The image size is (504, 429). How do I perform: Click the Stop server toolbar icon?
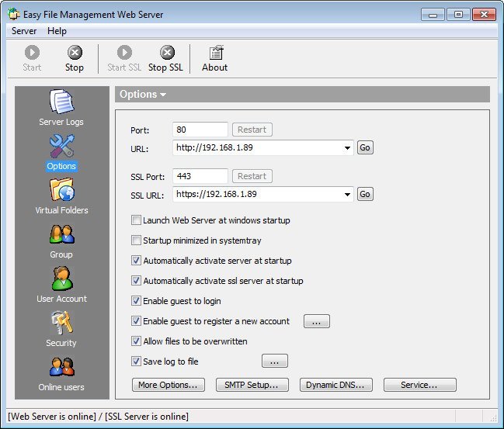(x=75, y=58)
